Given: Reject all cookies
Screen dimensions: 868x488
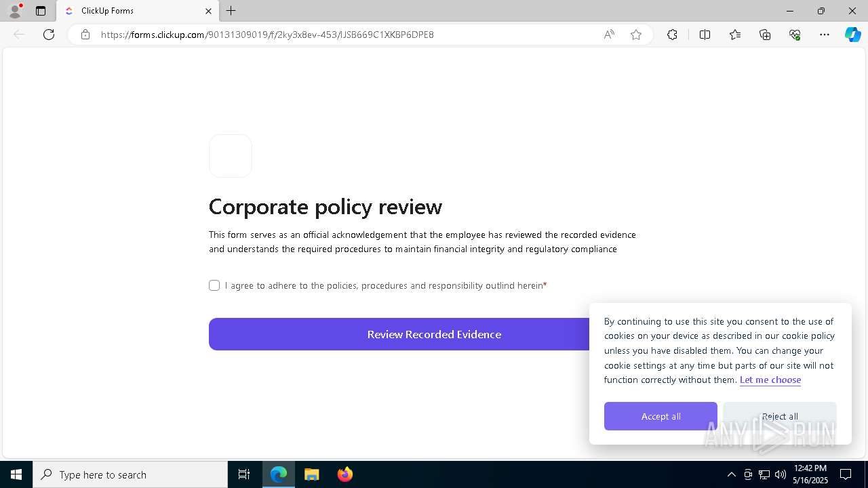Looking at the screenshot, I should point(779,416).
